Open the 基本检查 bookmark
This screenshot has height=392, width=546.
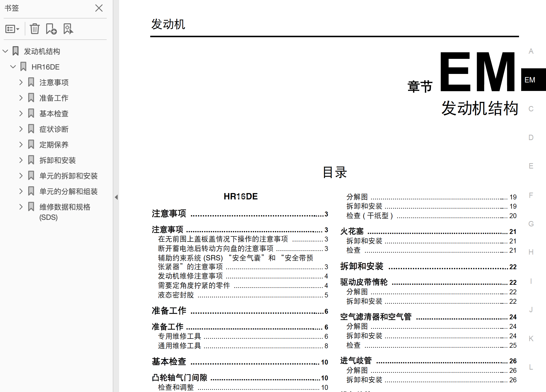click(54, 114)
